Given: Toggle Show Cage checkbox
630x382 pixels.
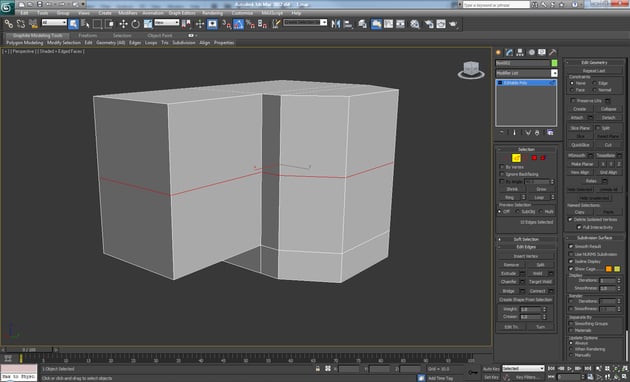Looking at the screenshot, I should 571,269.
